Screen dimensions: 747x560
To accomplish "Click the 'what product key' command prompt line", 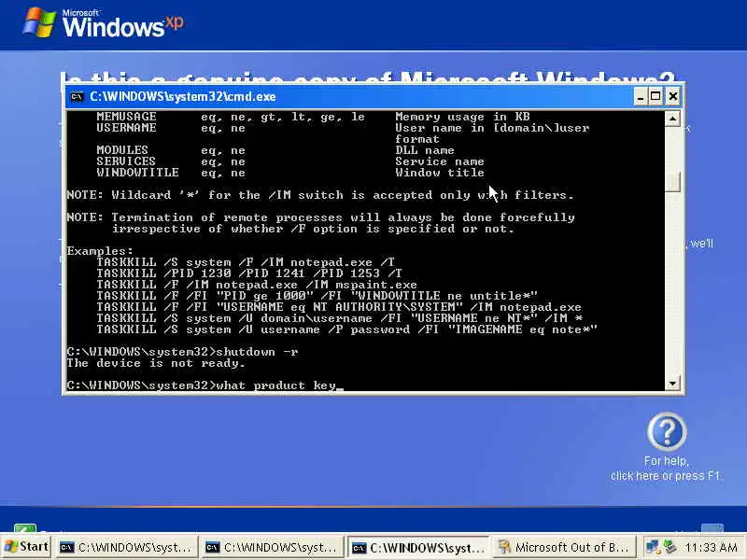I will tap(204, 385).
